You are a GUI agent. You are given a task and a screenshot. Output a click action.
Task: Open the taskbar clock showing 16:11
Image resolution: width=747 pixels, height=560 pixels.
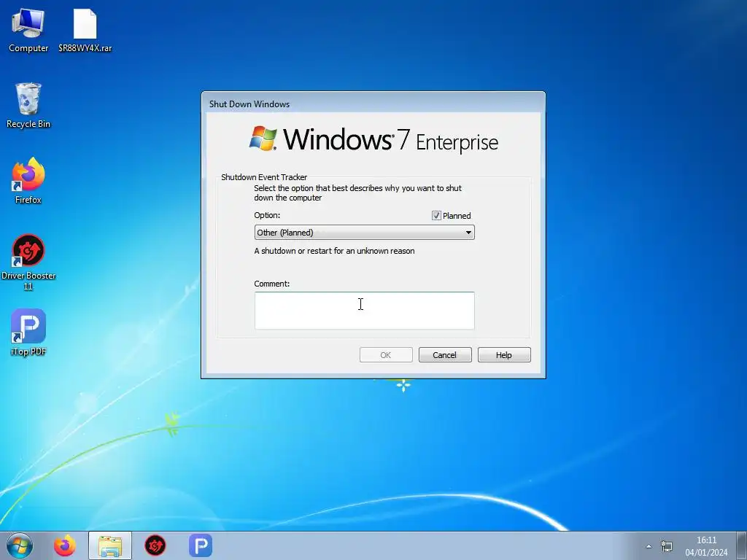(x=706, y=546)
